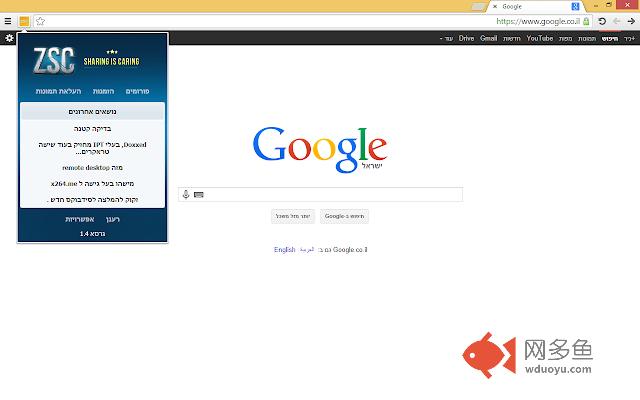
Task: Bookmark this page with the star icon
Action: [40, 21]
